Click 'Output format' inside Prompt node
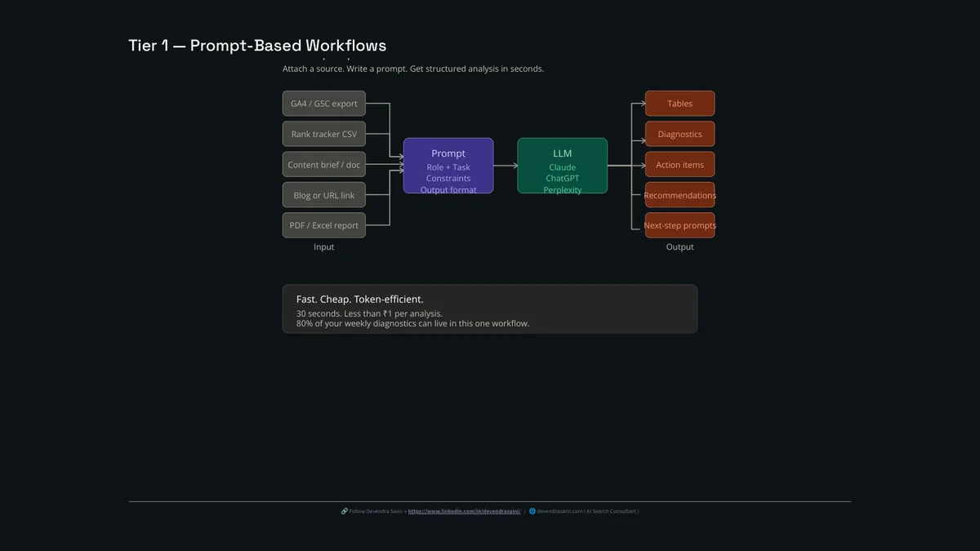980x551 pixels. [448, 189]
